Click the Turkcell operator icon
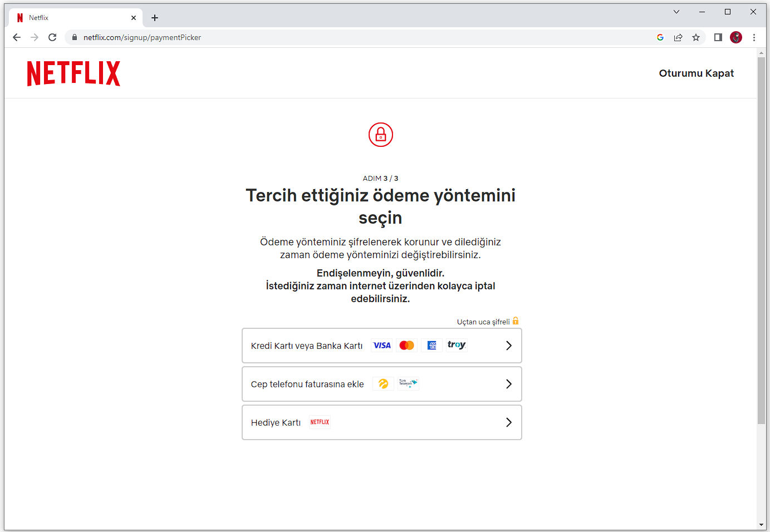This screenshot has width=770, height=532. 383,384
